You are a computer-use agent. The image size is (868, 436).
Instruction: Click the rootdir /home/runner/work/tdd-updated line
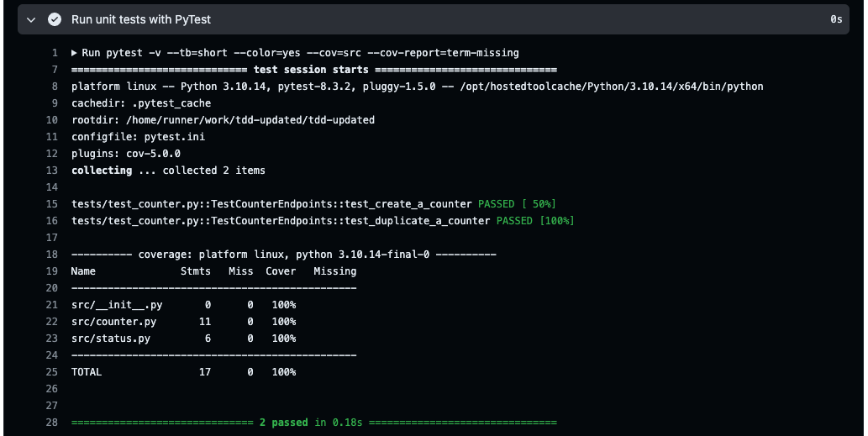click(223, 120)
